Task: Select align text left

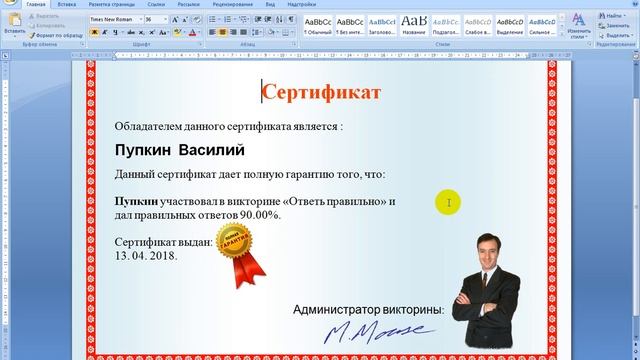Action: [x=212, y=32]
